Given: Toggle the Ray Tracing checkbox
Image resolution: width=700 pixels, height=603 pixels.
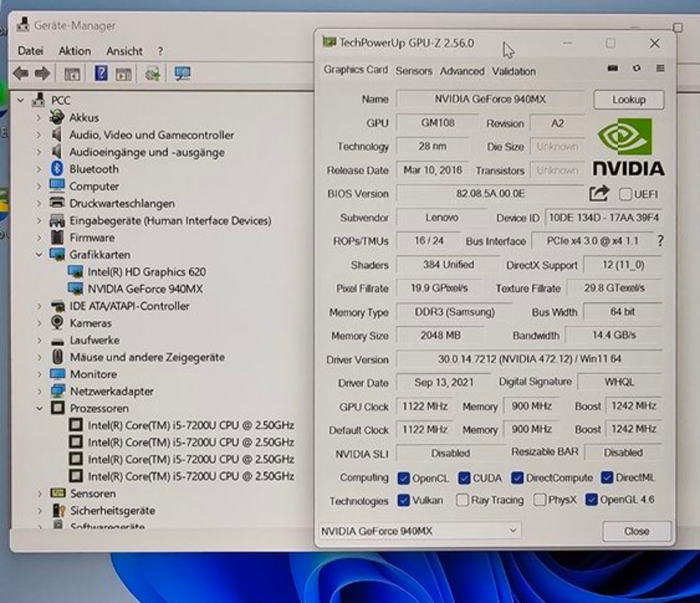Looking at the screenshot, I should 462,500.
